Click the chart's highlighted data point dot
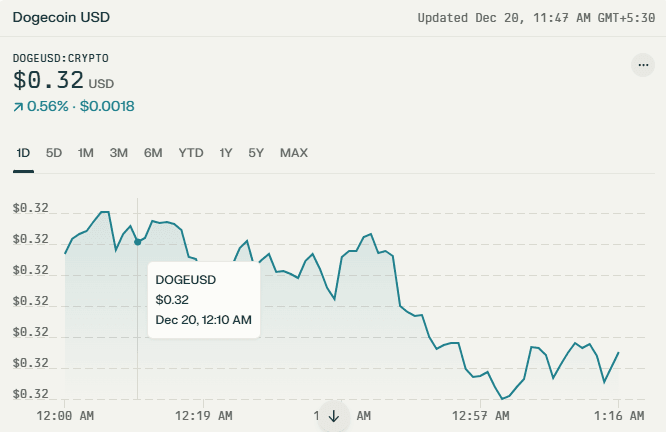The image size is (666, 432). point(138,242)
